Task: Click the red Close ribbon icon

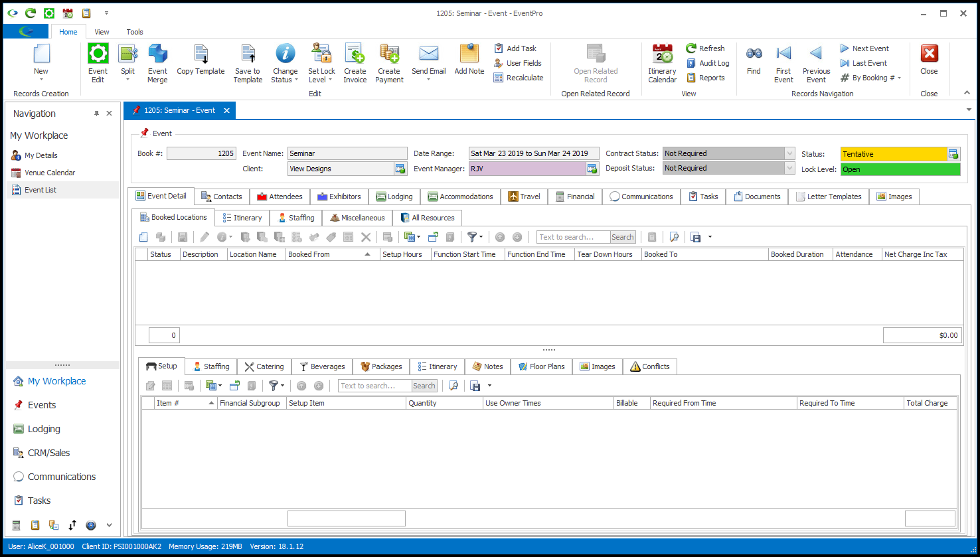Action: [929, 54]
